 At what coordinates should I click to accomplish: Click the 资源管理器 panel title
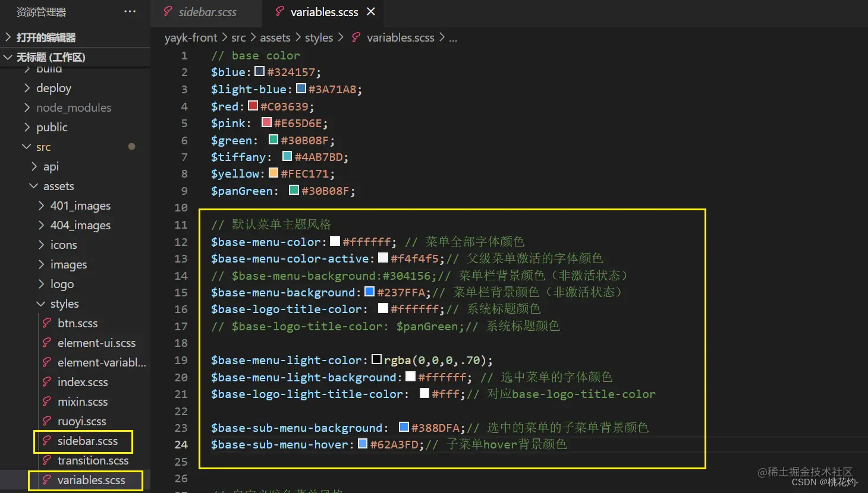point(41,12)
